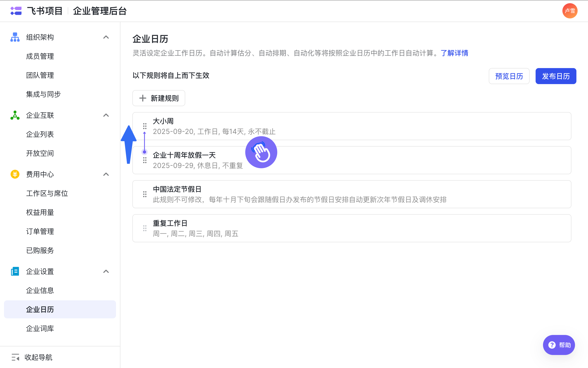Click the 组织架构 section icon
The height and width of the screenshot is (368, 588).
[15, 37]
